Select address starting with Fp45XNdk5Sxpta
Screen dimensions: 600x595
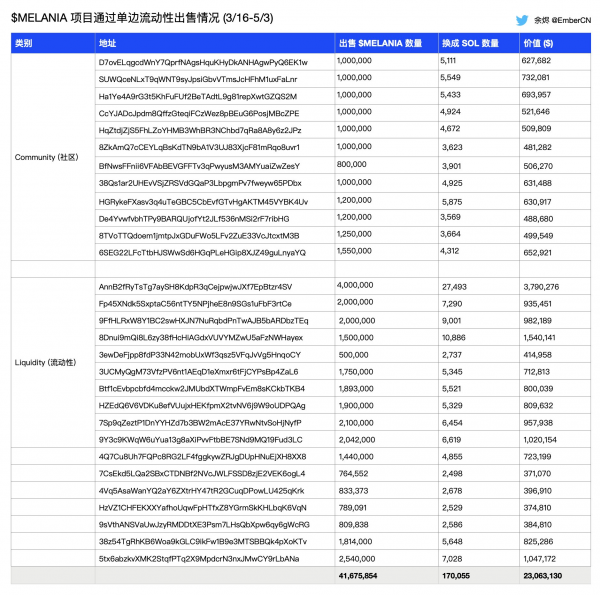pos(195,303)
